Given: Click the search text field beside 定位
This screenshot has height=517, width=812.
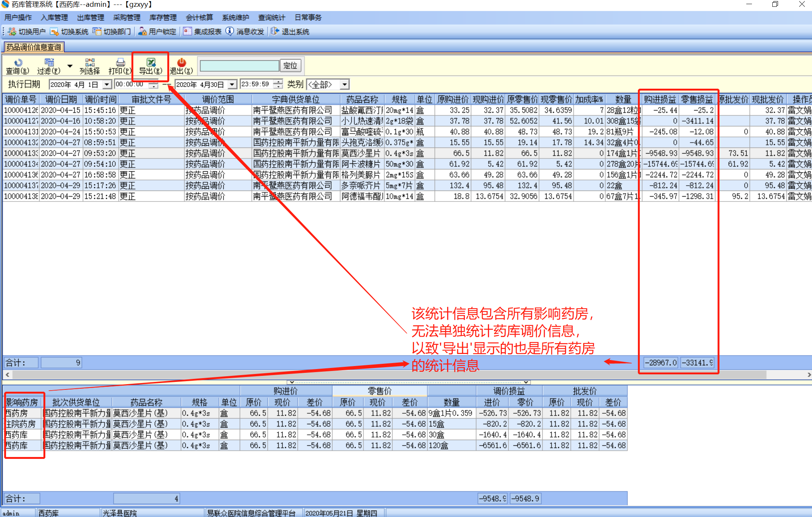Looking at the screenshot, I should pyautogui.click(x=239, y=66).
